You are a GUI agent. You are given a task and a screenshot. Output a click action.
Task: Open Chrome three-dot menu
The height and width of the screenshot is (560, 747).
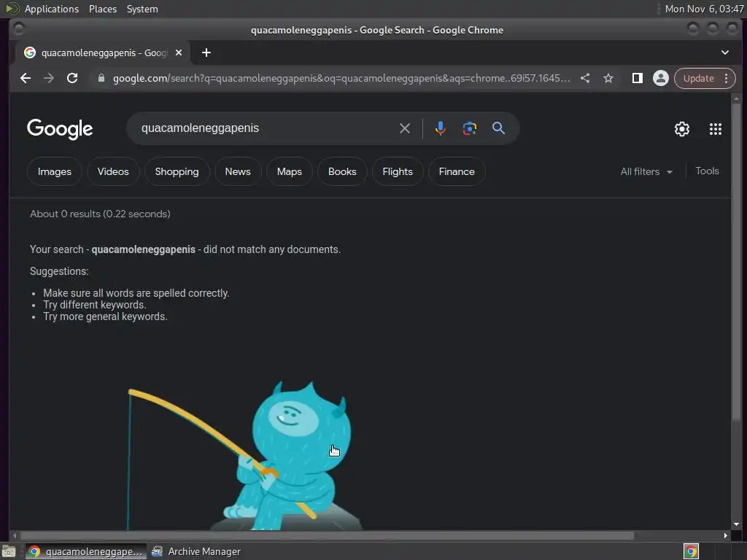(x=726, y=78)
